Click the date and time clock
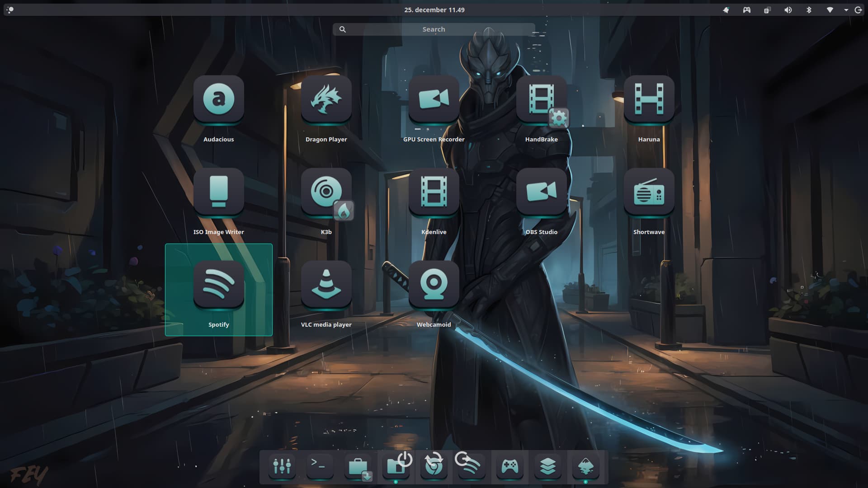This screenshot has height=488, width=868. (x=434, y=10)
